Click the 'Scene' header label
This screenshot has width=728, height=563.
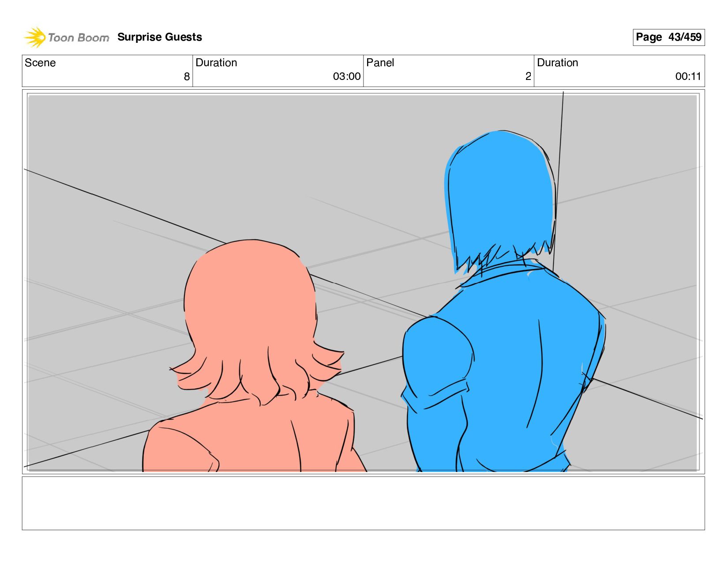[x=40, y=63]
